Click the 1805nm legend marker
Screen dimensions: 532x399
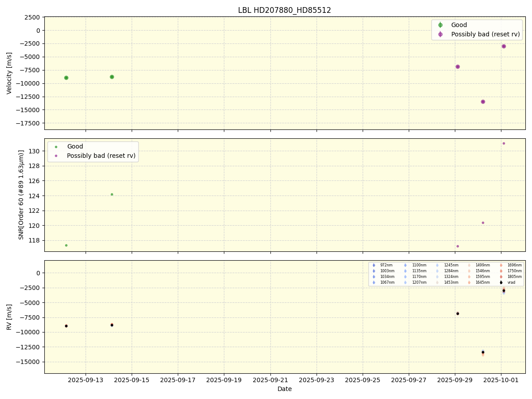pyautogui.click(x=501, y=277)
